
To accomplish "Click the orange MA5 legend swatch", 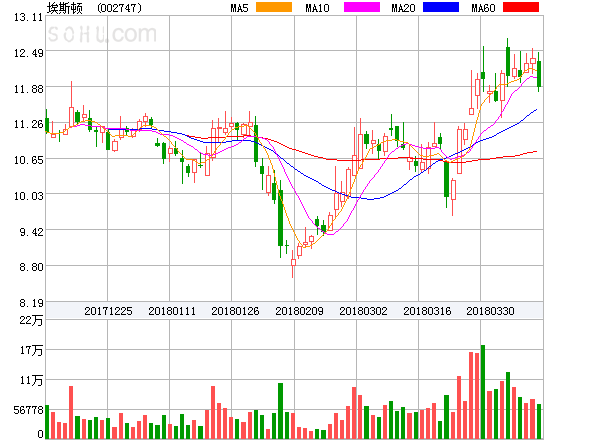I will coord(274,7).
